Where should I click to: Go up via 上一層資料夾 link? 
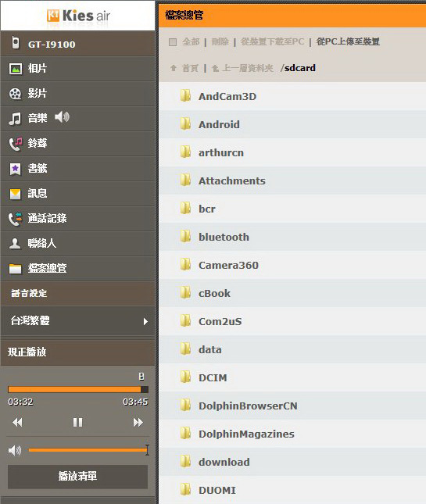tap(248, 68)
